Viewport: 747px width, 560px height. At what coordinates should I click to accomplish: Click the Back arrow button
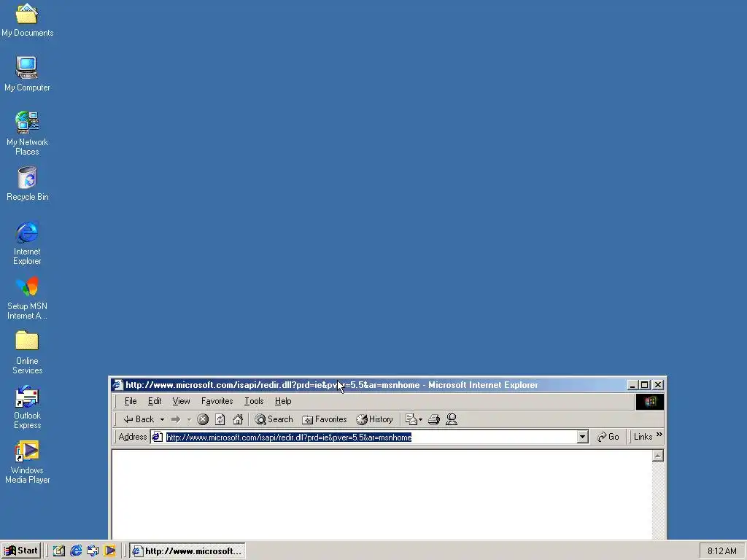click(x=138, y=419)
